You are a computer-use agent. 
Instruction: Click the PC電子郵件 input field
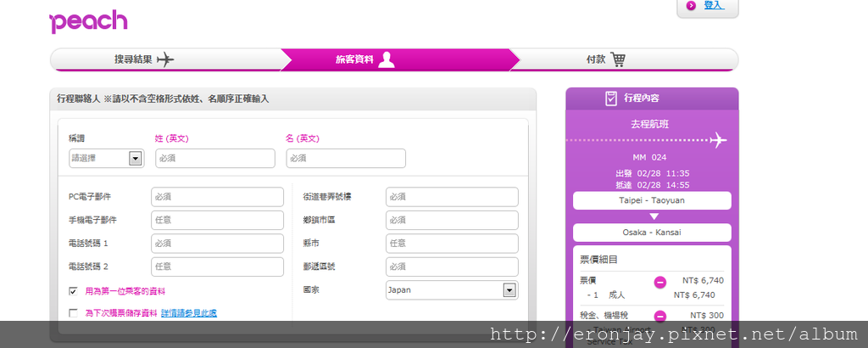pyautogui.click(x=218, y=197)
